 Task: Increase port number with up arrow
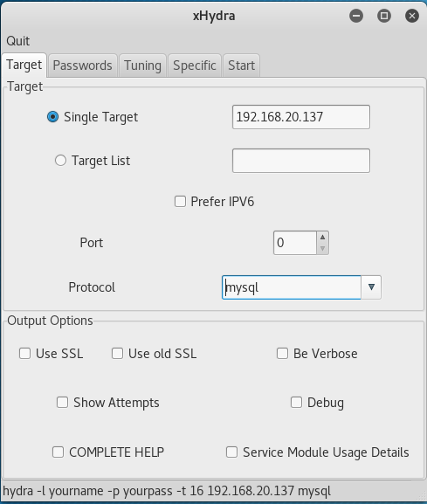click(322, 238)
